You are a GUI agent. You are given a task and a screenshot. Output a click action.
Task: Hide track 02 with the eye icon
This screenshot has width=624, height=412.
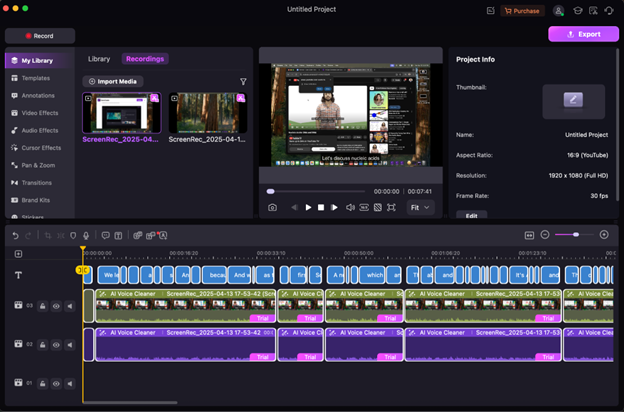56,345
